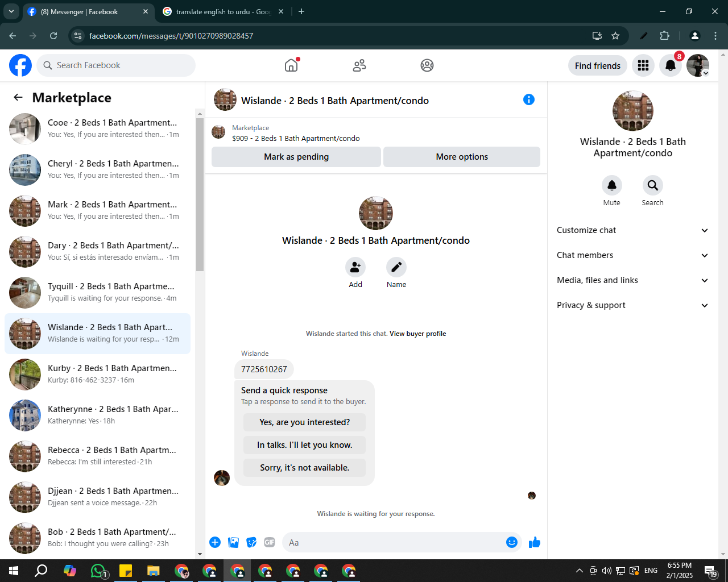Open Katherynne conversation in chat list
The image size is (728, 582).
[97, 415]
